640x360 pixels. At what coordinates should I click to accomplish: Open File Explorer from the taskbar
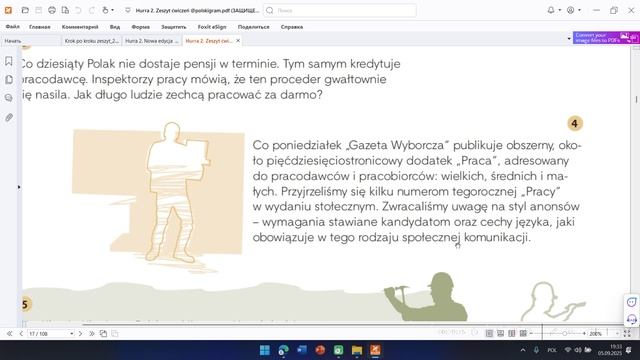click(357, 350)
